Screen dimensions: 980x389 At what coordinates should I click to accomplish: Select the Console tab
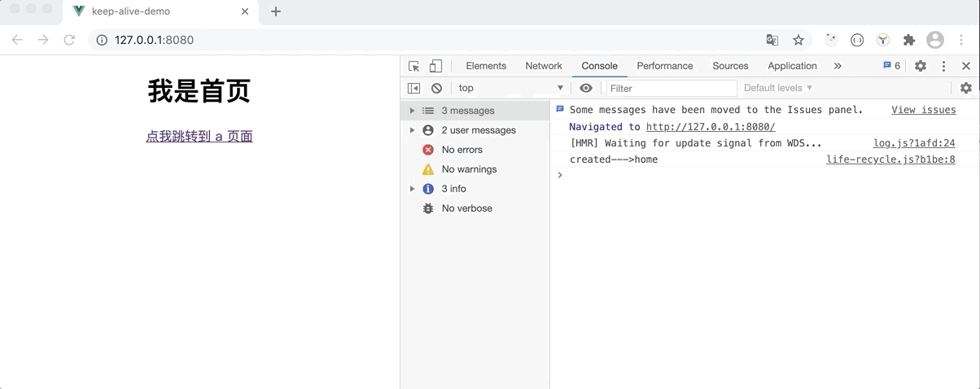click(600, 66)
